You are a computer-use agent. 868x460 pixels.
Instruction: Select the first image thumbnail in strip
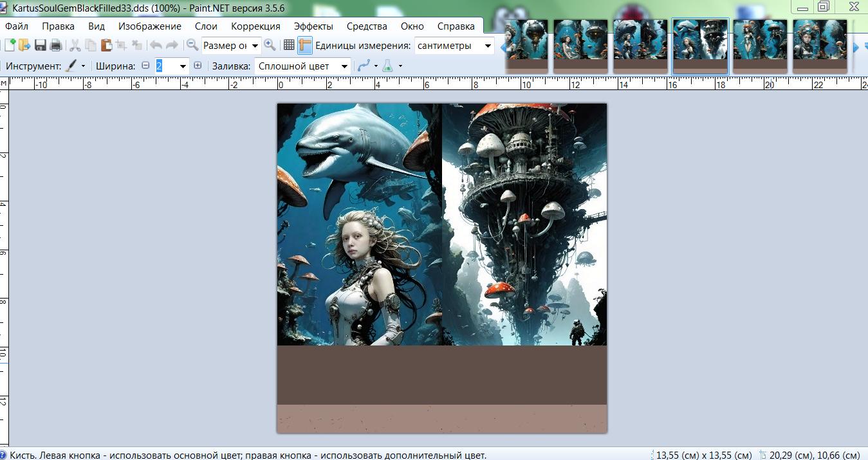pos(526,44)
